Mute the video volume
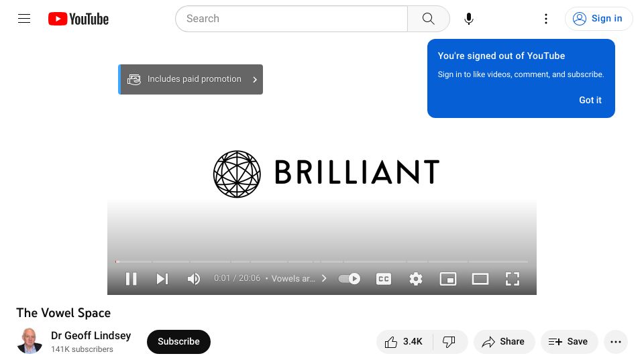 click(x=193, y=279)
